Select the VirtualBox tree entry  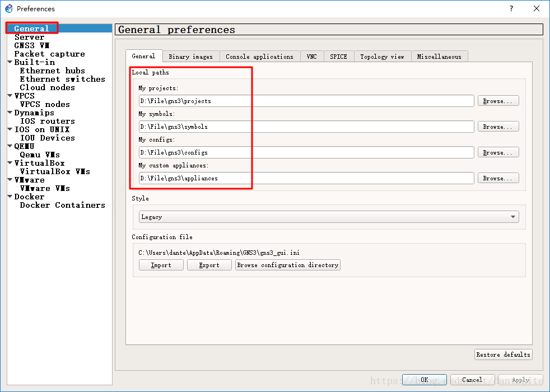point(39,164)
